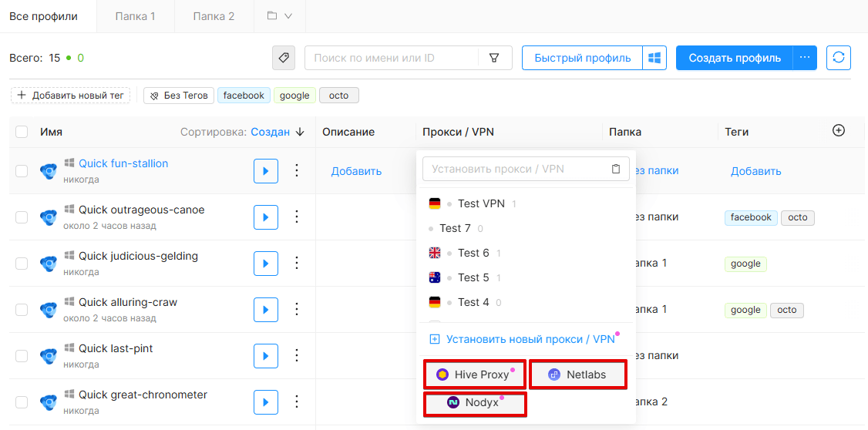This screenshot has width=868, height=430.
Task: Check the Quick alluring-craw row checkbox
Action: point(22,310)
